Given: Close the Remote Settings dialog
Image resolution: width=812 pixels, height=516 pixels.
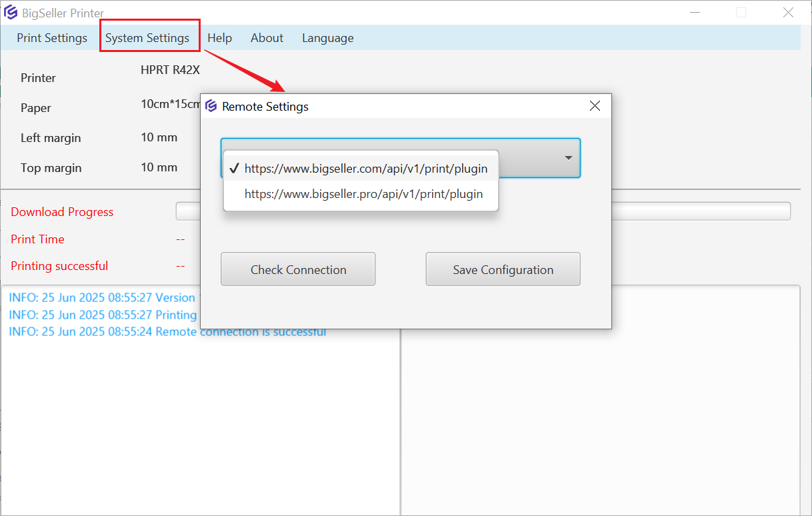Looking at the screenshot, I should (595, 106).
